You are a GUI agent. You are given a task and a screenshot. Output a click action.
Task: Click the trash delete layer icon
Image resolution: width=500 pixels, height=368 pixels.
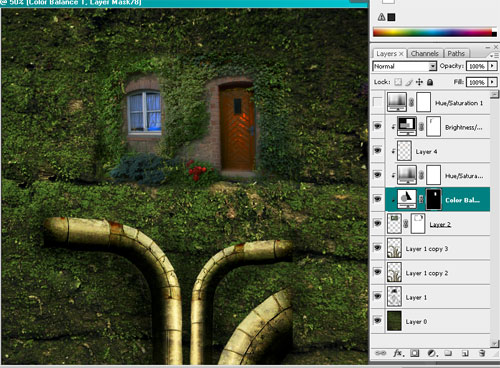click(x=482, y=353)
